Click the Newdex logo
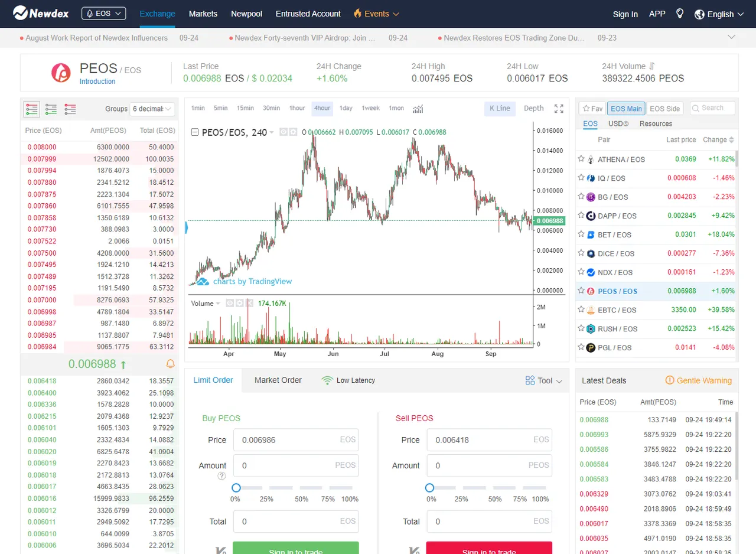Image resolution: width=756 pixels, height=554 pixels. (x=41, y=13)
